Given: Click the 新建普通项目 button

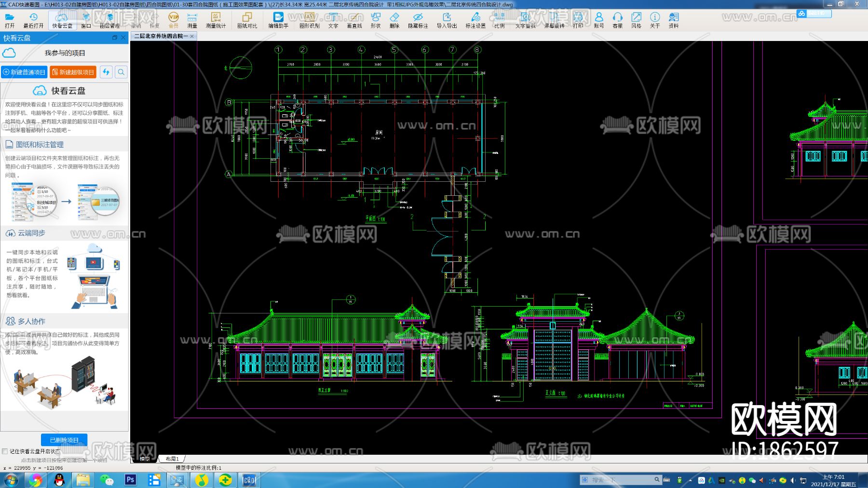Looking at the screenshot, I should click(x=24, y=72).
